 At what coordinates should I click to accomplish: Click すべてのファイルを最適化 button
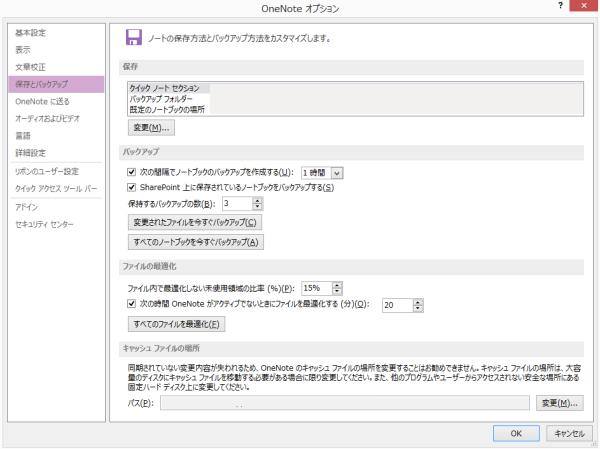point(176,324)
